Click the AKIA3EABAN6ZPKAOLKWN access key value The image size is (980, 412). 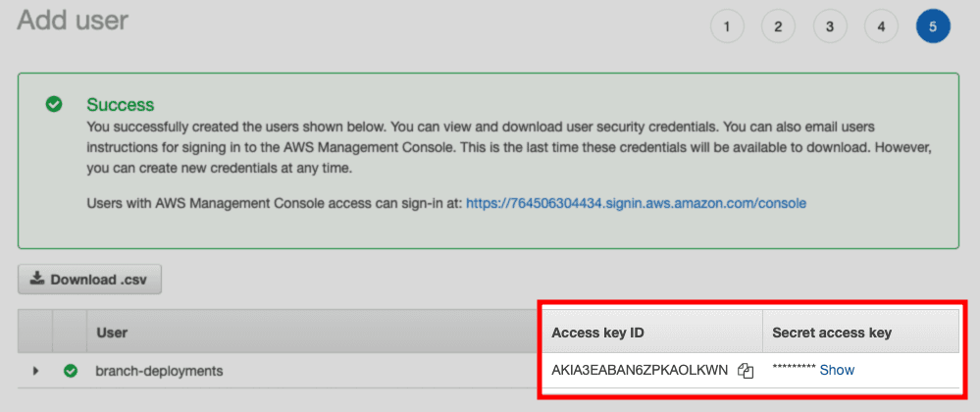tap(640, 370)
